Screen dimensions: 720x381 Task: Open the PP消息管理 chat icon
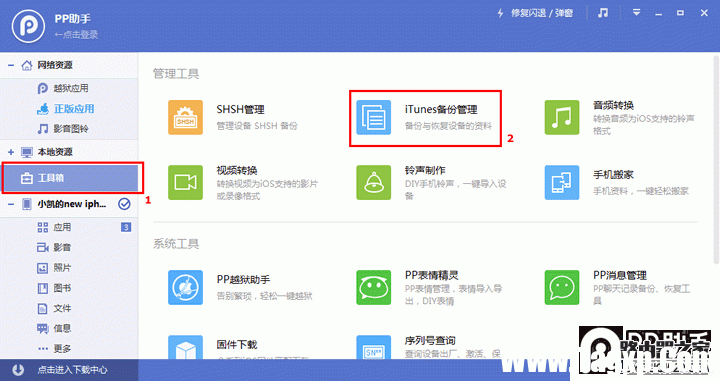pyautogui.click(x=562, y=287)
